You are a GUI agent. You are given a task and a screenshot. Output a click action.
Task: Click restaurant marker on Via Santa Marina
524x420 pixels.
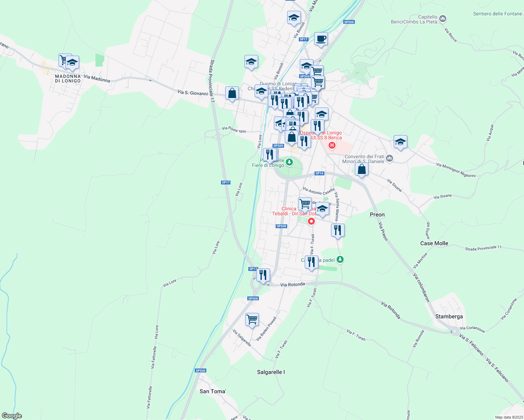[337, 230]
